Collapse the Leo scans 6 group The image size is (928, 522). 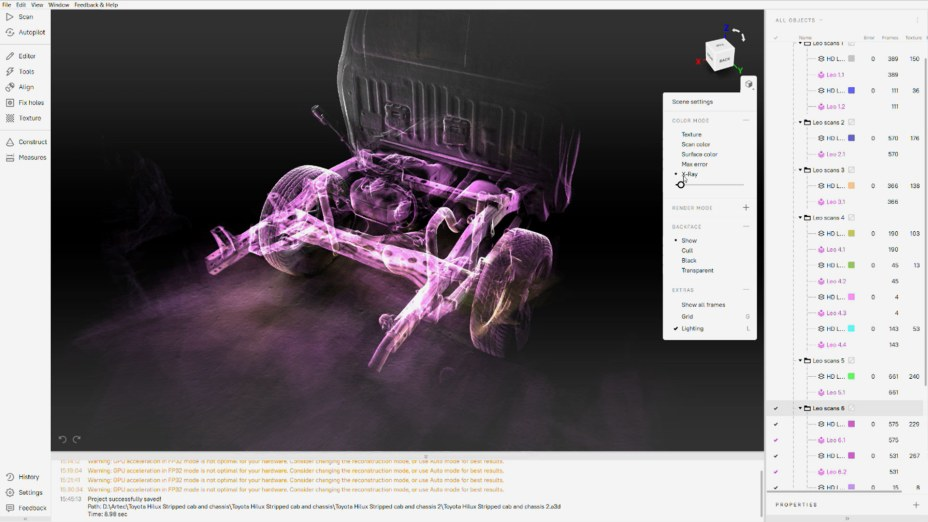click(x=800, y=408)
